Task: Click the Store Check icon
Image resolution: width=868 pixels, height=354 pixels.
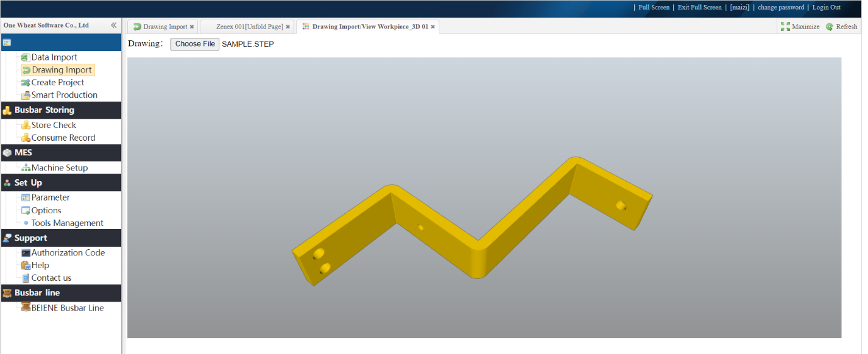Action: pyautogui.click(x=25, y=126)
